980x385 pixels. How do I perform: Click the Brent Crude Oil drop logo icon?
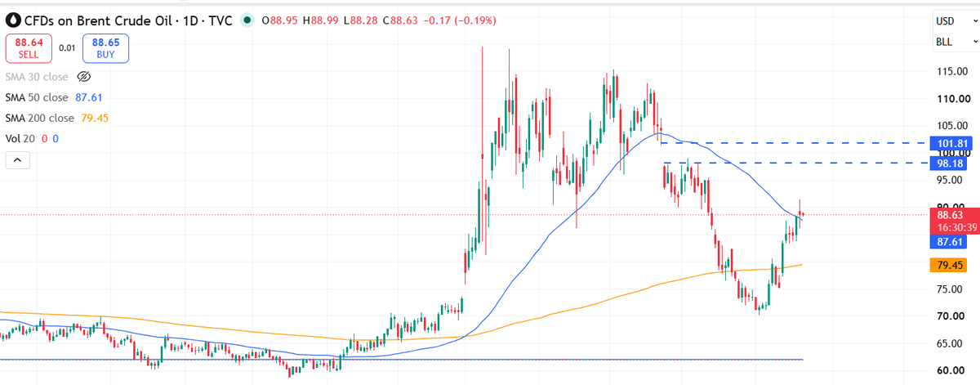[13, 19]
